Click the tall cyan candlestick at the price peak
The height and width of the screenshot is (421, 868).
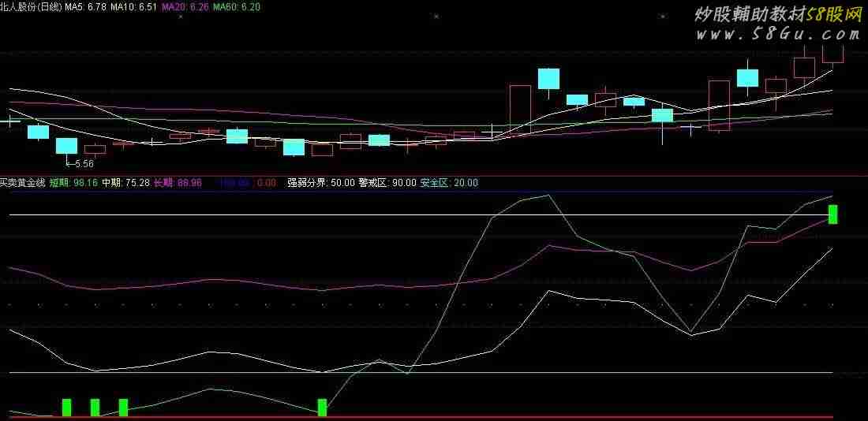(x=548, y=78)
